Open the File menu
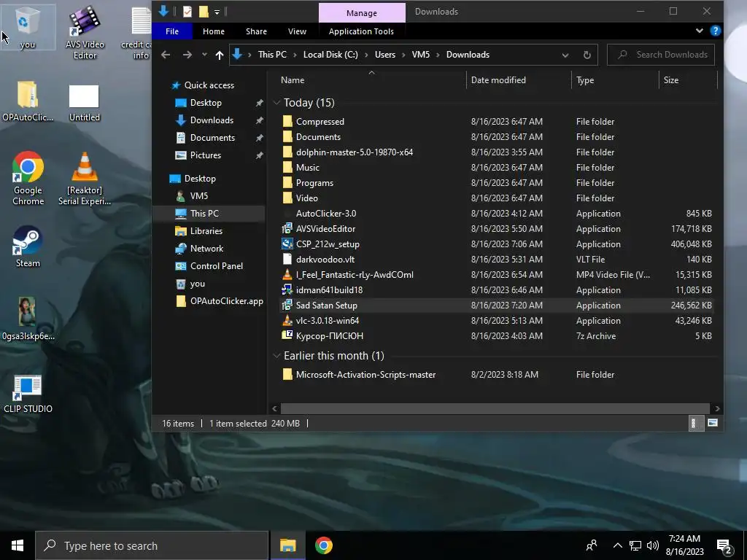747x560 pixels. [172, 31]
